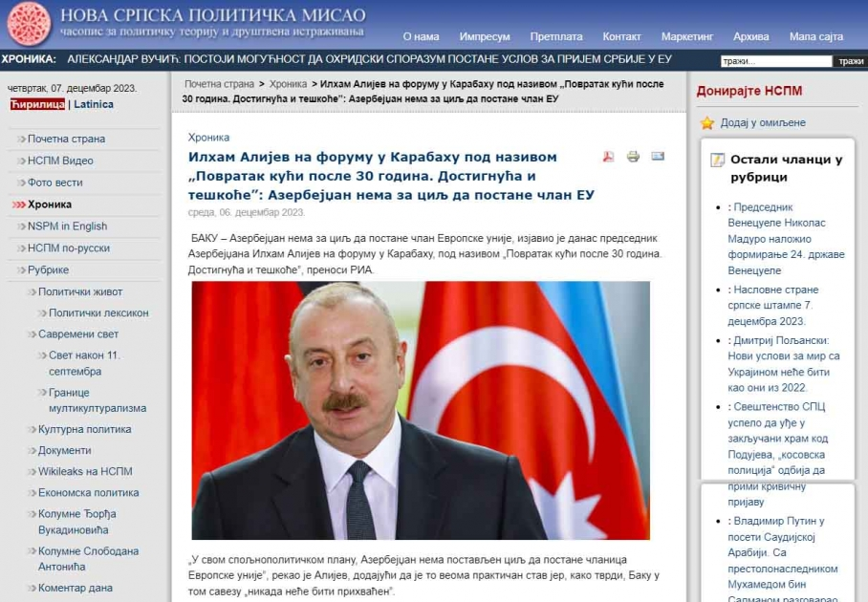Click the НОВА СРПСКА ПОЛИТИЧКА МИСАО site title
Screen dimensions: 868x602
pyautogui.click(x=213, y=15)
